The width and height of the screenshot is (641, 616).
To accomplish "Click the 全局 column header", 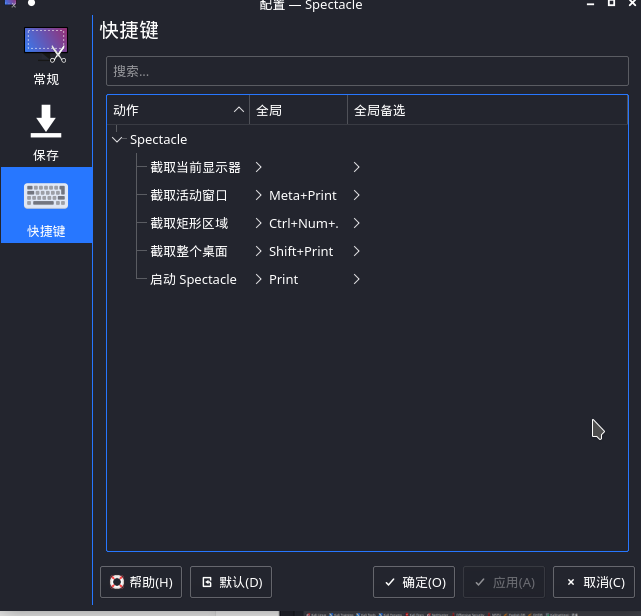I will (298, 110).
